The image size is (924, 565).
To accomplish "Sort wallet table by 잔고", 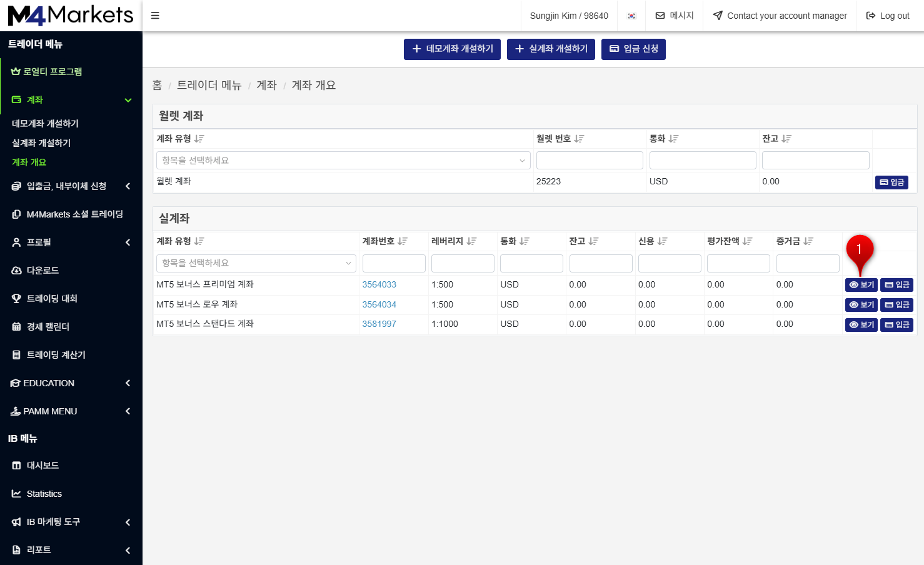I will 786,139.
